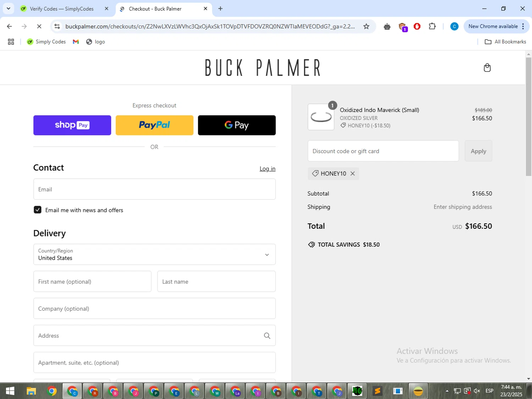Open Sublime Text from the taskbar
The image size is (532, 399).
377,391
